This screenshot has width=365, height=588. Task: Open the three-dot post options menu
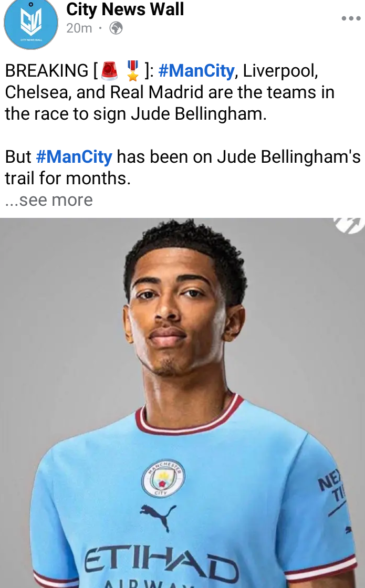[x=351, y=18]
